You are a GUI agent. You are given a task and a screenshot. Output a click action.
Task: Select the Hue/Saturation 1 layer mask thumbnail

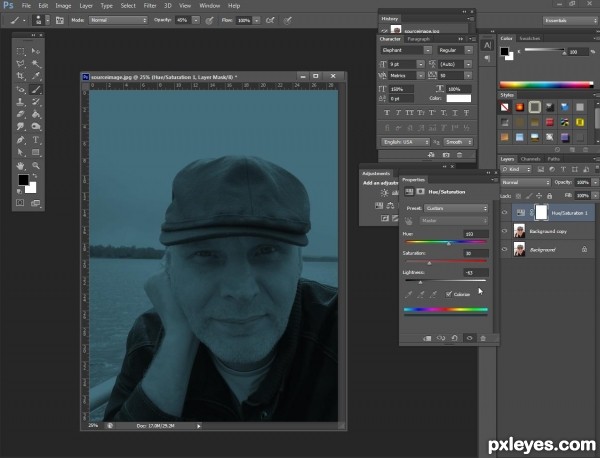(541, 212)
